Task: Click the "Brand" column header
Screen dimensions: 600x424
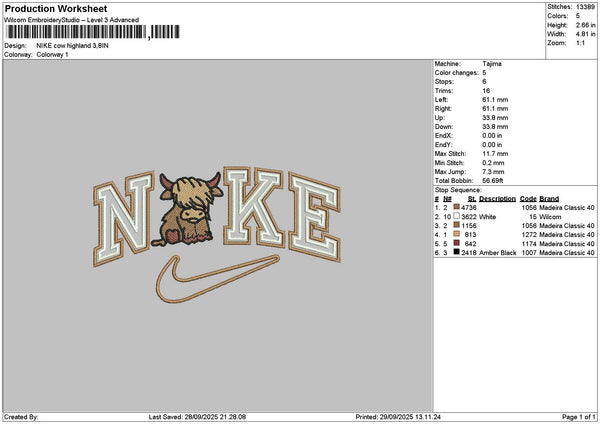Action: click(x=549, y=199)
